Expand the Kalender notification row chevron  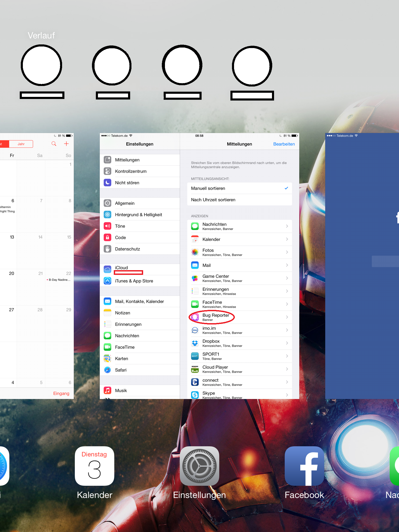point(287,239)
